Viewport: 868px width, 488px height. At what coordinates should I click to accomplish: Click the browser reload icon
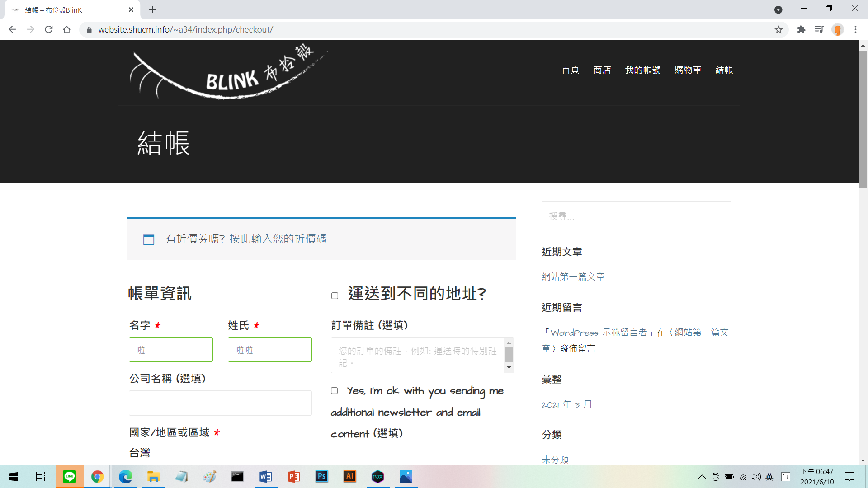tap(49, 30)
